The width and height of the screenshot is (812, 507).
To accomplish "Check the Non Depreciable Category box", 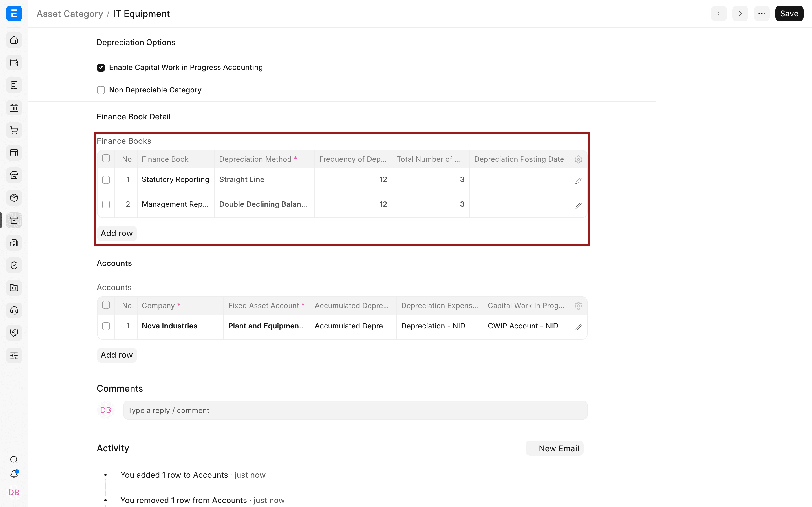I will tap(101, 90).
